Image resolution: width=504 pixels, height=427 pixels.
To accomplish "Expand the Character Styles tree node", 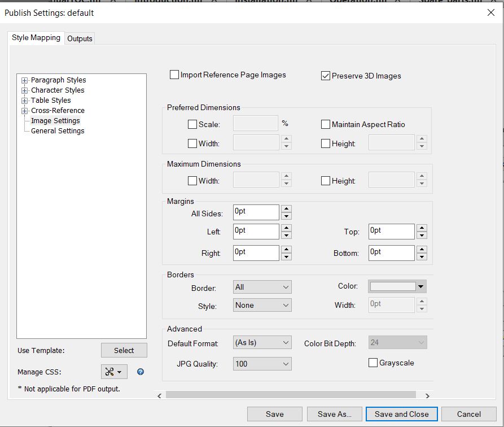I will click(24, 90).
